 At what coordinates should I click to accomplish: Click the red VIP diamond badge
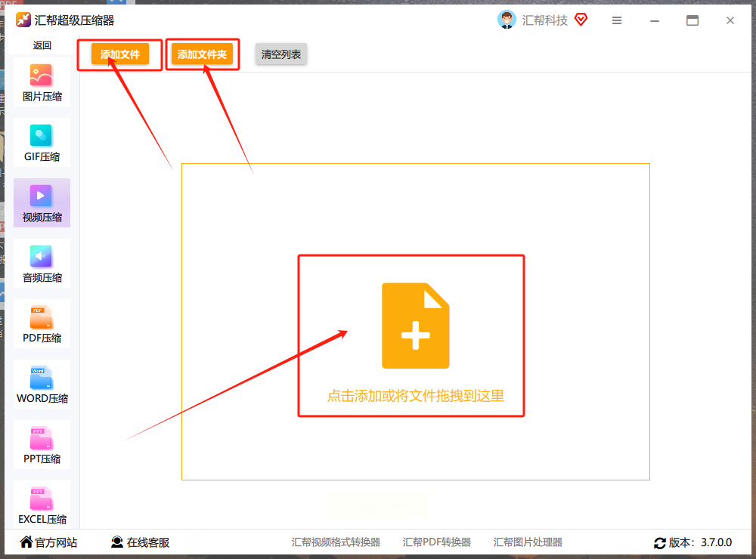[581, 20]
